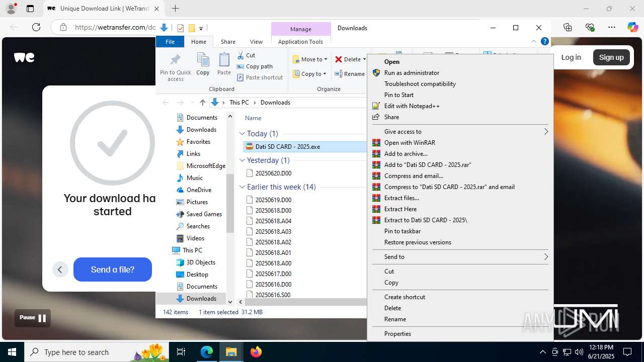Screen dimensions: 644x362
Task: Select file 20250618.A04
Action: (273, 221)
